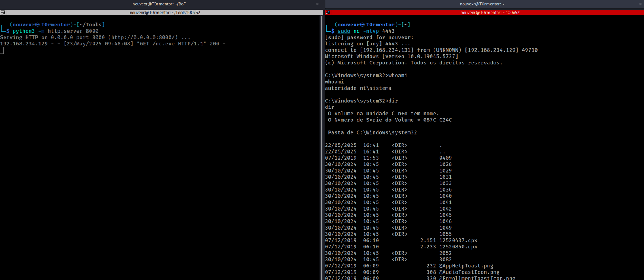Click the 'C:\Windows\system32>dir' prompt line

pos(361,101)
